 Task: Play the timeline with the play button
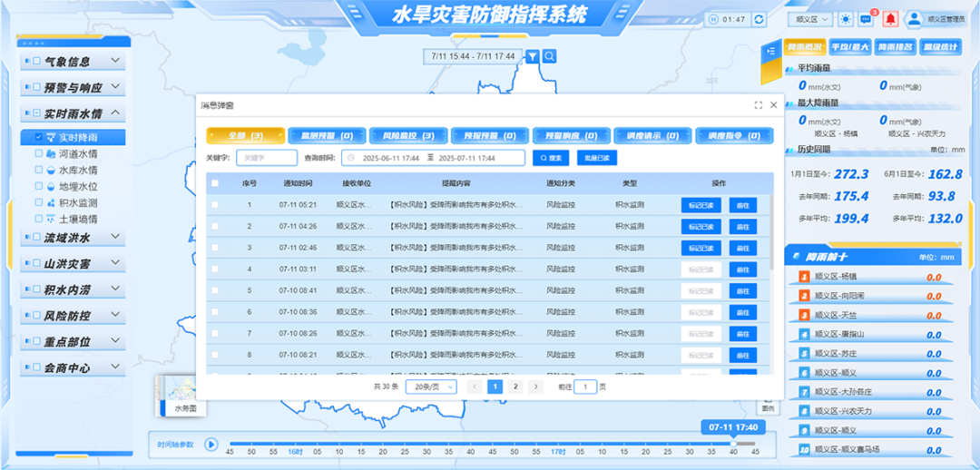(x=211, y=445)
